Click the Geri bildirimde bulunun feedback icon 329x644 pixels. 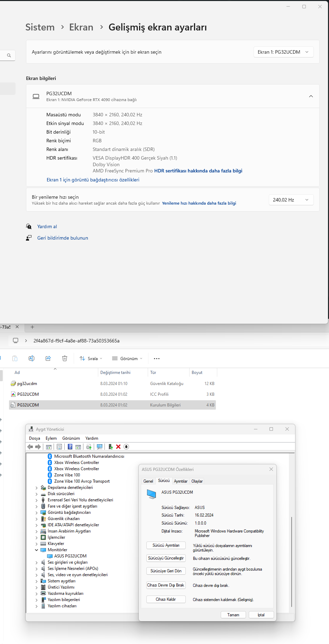click(x=29, y=238)
